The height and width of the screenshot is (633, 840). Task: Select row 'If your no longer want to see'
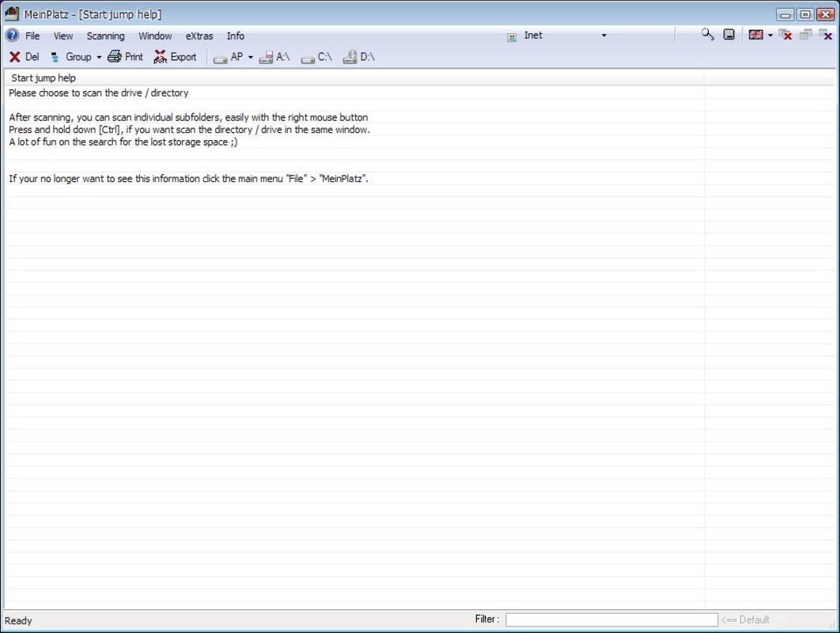tap(188, 179)
